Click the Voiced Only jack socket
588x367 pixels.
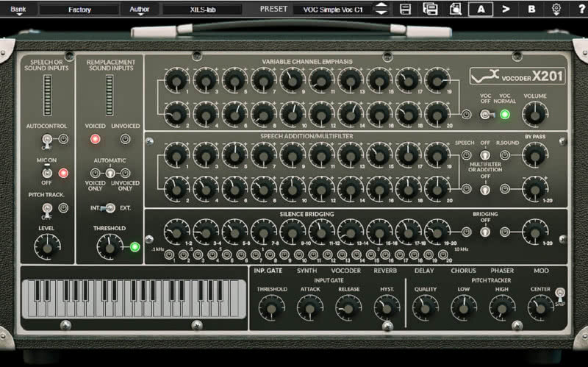(x=96, y=173)
